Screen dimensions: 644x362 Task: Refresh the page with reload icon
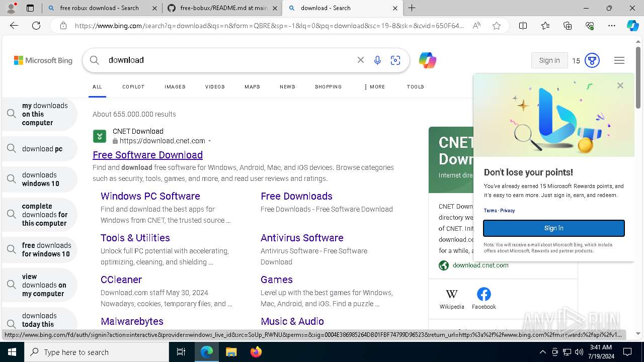point(36,26)
